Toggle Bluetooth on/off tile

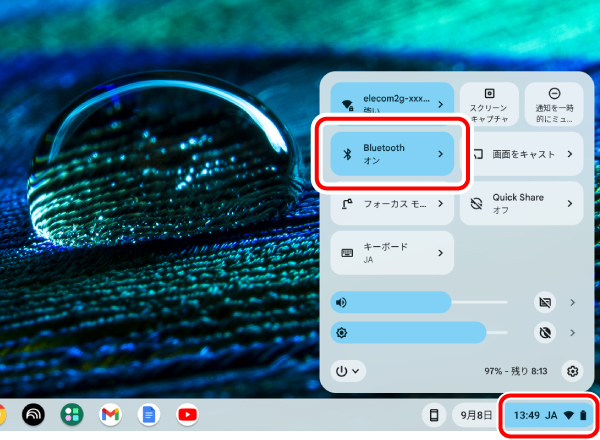point(385,154)
